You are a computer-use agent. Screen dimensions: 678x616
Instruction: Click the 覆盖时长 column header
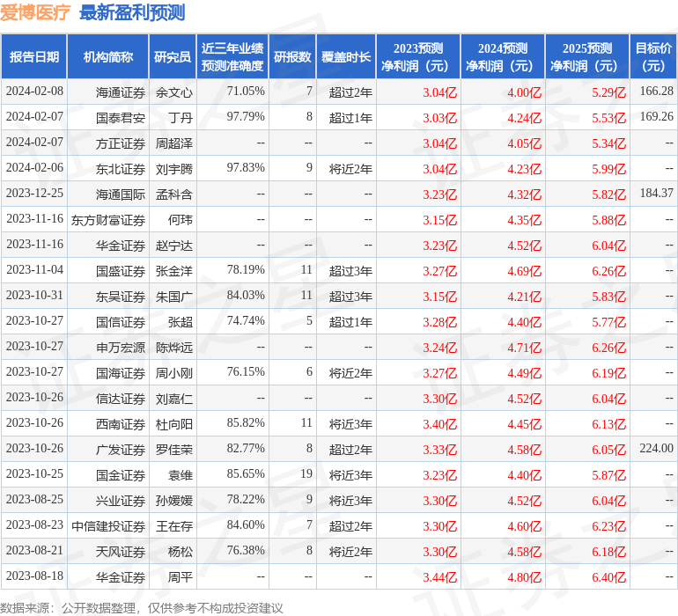pyautogui.click(x=346, y=56)
